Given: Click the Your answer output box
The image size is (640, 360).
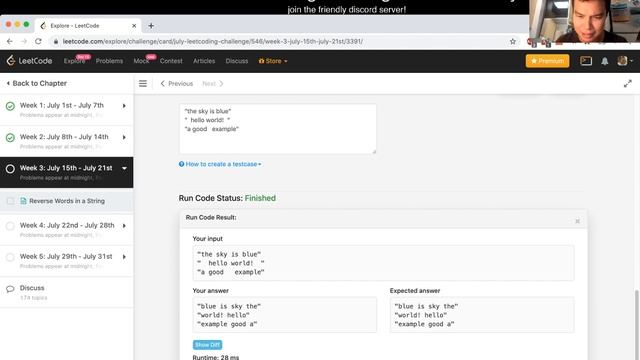Looking at the screenshot, I should [284, 315].
